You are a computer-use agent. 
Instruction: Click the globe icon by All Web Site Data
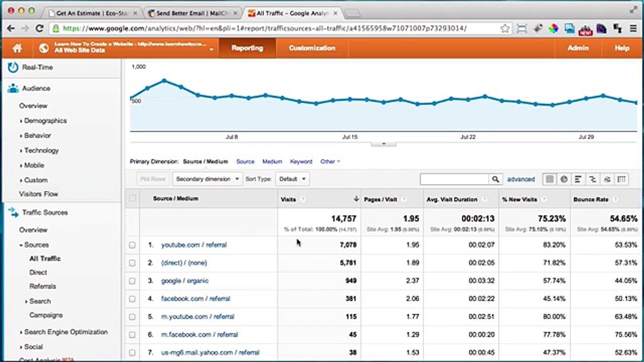(44, 48)
